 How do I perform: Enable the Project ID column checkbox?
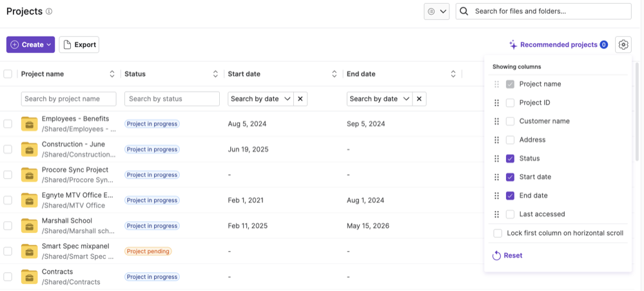click(510, 103)
